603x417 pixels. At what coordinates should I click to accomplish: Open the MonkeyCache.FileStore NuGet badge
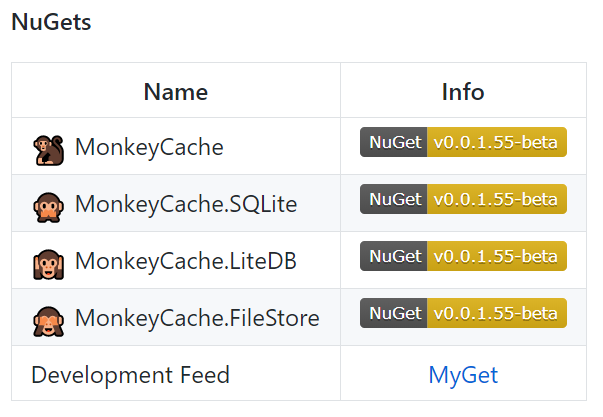[463, 313]
